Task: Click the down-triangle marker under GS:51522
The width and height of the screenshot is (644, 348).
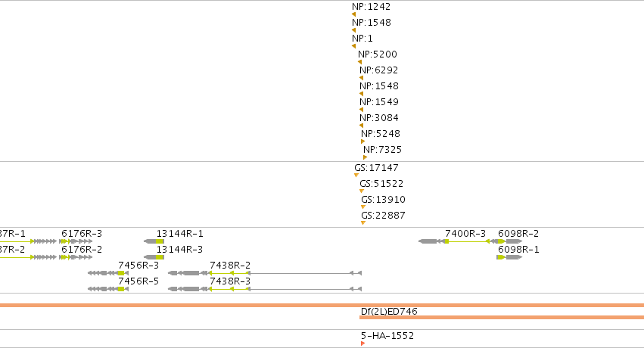Action: click(x=362, y=191)
